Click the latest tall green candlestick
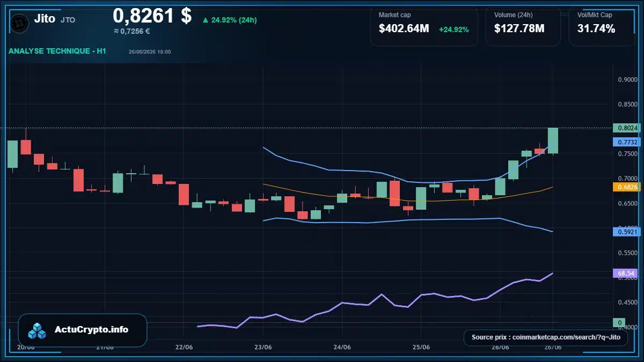Image resolution: width=644 pixels, height=362 pixels. pyautogui.click(x=553, y=141)
